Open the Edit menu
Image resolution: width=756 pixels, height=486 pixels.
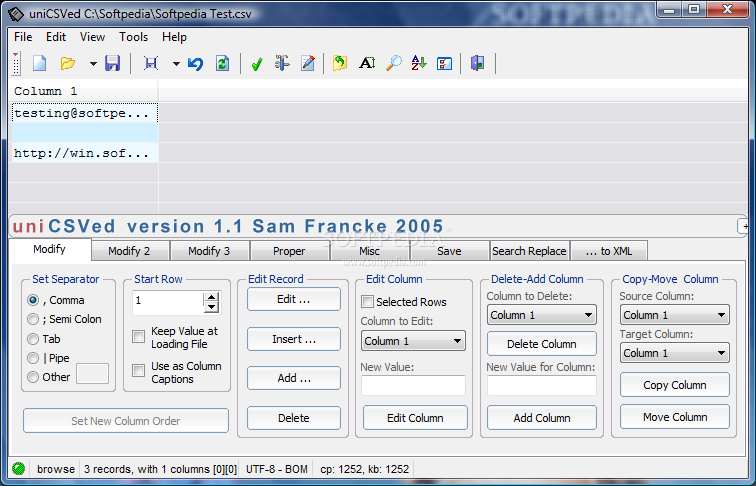tap(56, 37)
